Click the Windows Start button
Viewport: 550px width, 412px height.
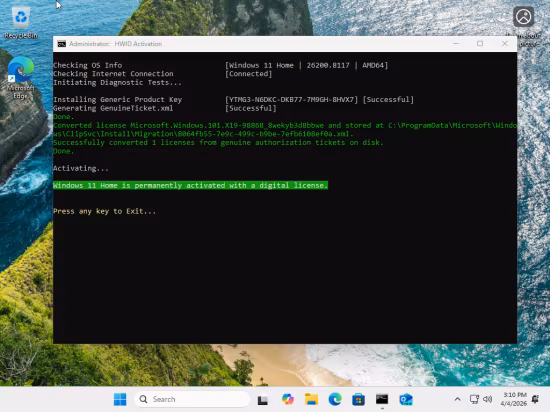click(120, 399)
